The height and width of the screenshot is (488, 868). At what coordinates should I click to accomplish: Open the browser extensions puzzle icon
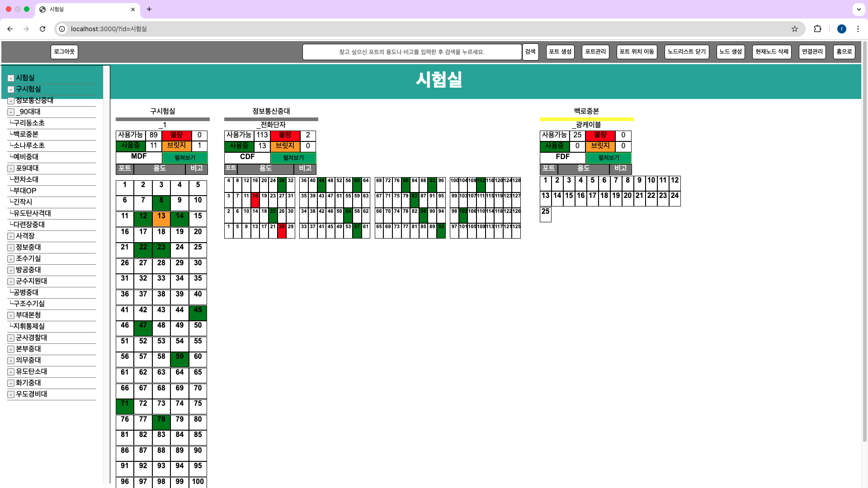point(817,29)
